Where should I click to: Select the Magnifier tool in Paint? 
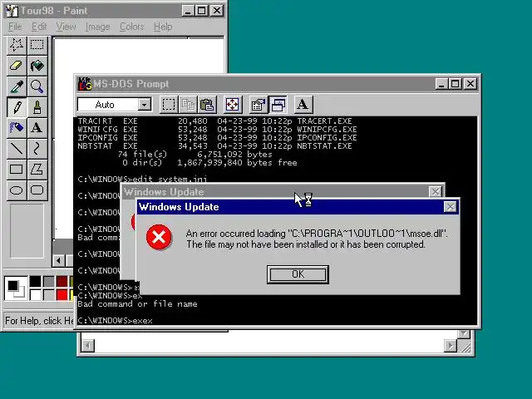37,86
